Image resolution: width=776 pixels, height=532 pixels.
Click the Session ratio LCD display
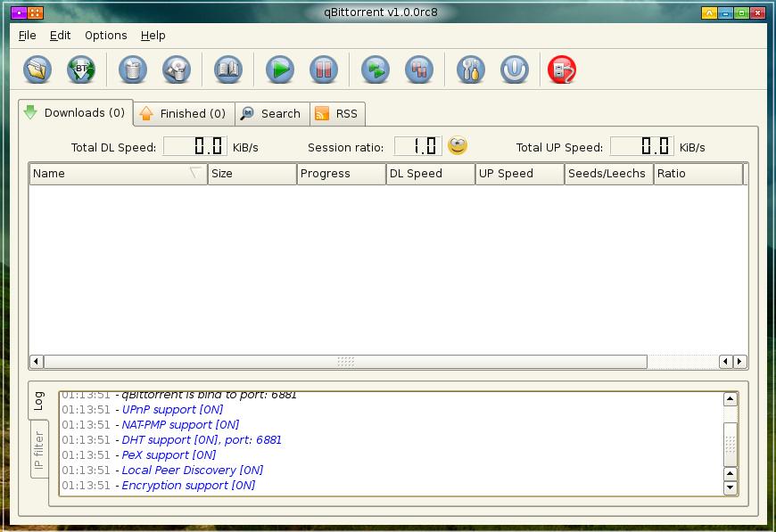[x=418, y=146]
